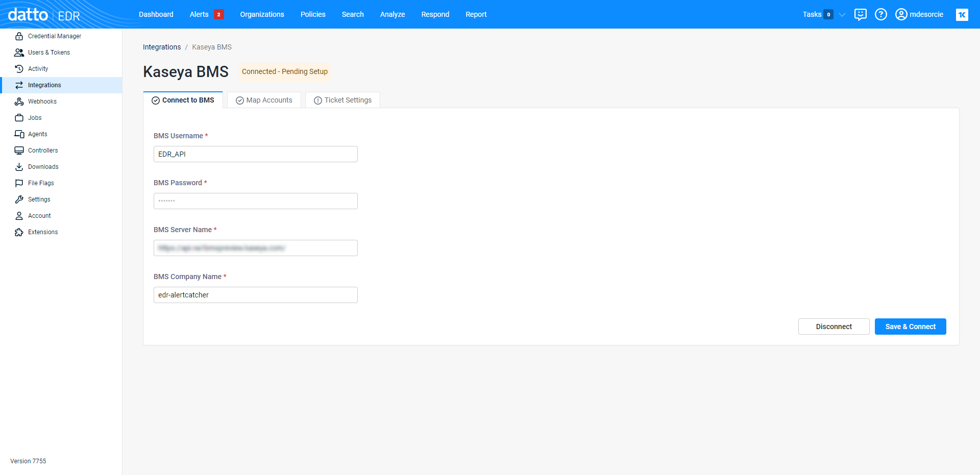Click the Tasks counter badge showing 0
This screenshot has width=980, height=475.
click(828, 14)
